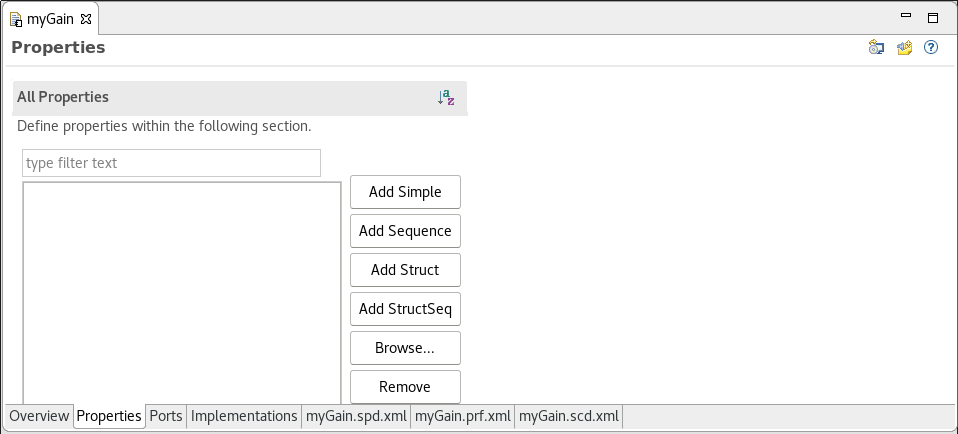Screen dimensions: 958x434
Task: Click the Add Struct button
Action: [x=405, y=270]
